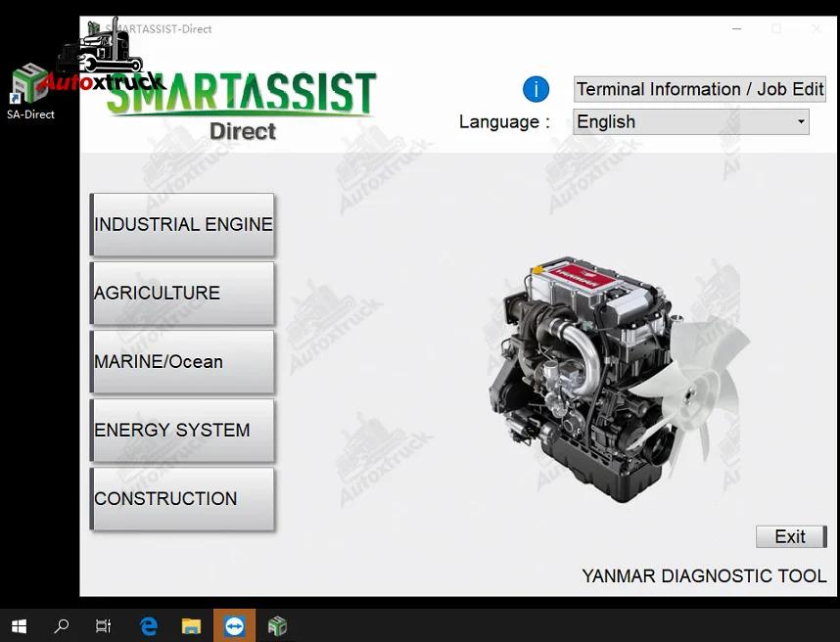Click the SmartAssist taskbar icon
The height and width of the screenshot is (642, 840).
point(277,625)
